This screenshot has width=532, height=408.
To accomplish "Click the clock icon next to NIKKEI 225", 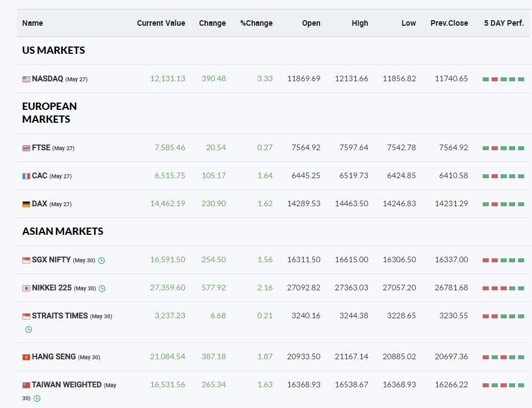I will pos(102,289).
